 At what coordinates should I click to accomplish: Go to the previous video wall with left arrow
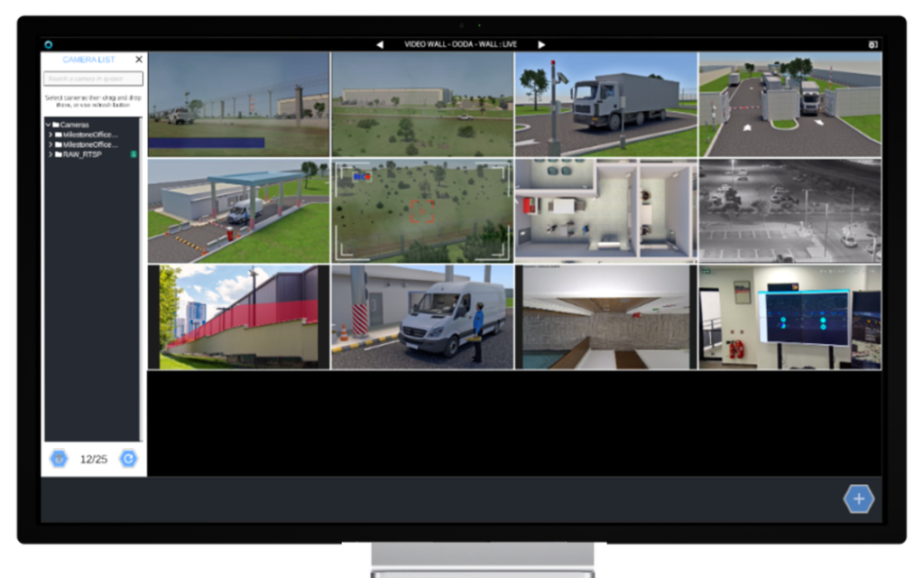tap(379, 42)
